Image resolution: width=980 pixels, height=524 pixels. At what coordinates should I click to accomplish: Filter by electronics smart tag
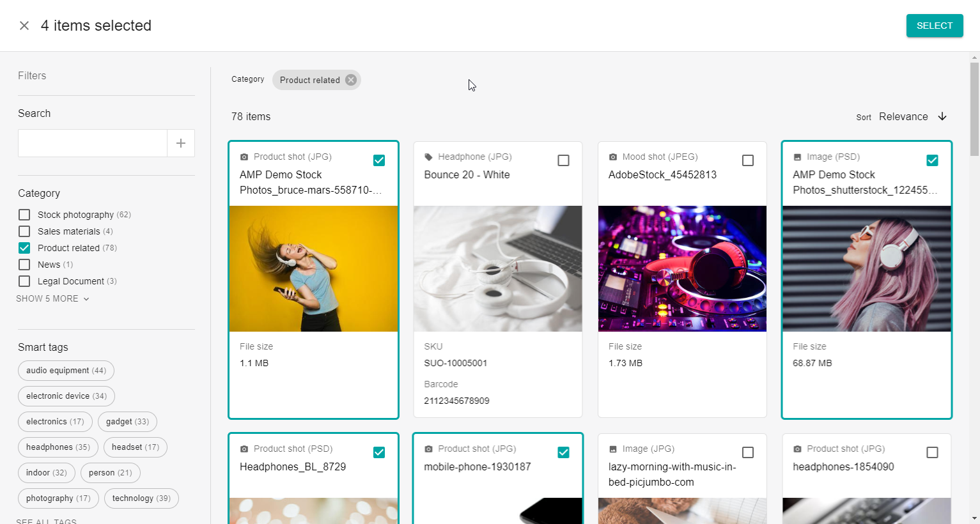point(55,422)
